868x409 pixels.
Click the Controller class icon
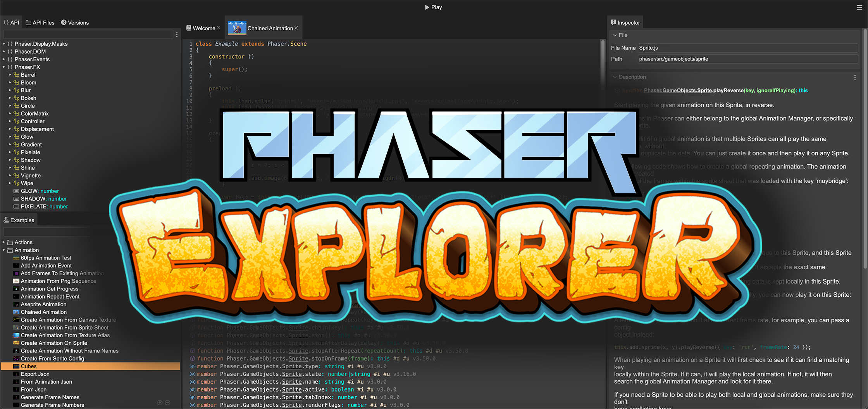tap(16, 121)
